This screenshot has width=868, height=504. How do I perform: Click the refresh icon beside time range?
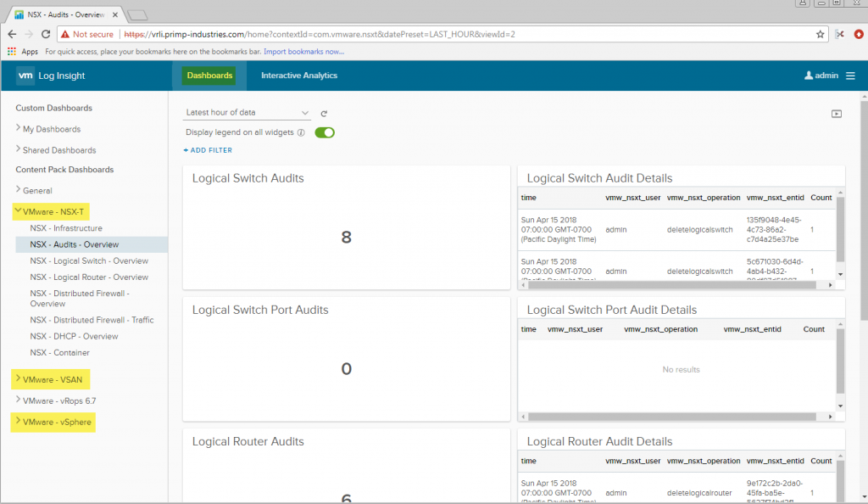coord(324,113)
